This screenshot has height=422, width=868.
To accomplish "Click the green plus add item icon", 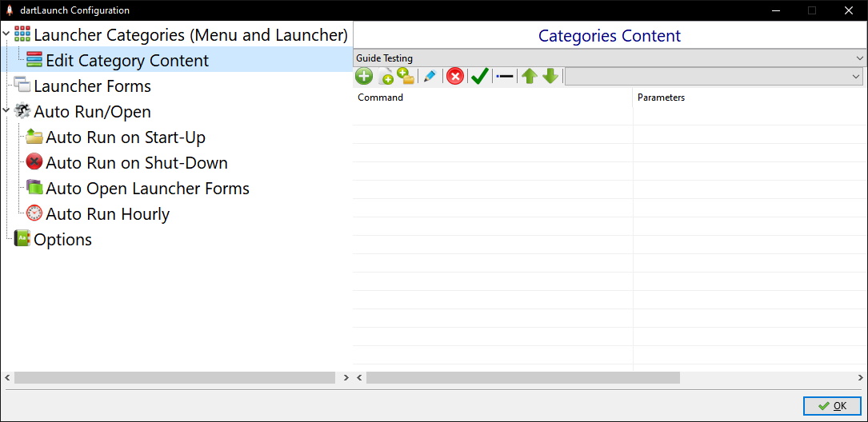I will click(x=364, y=76).
